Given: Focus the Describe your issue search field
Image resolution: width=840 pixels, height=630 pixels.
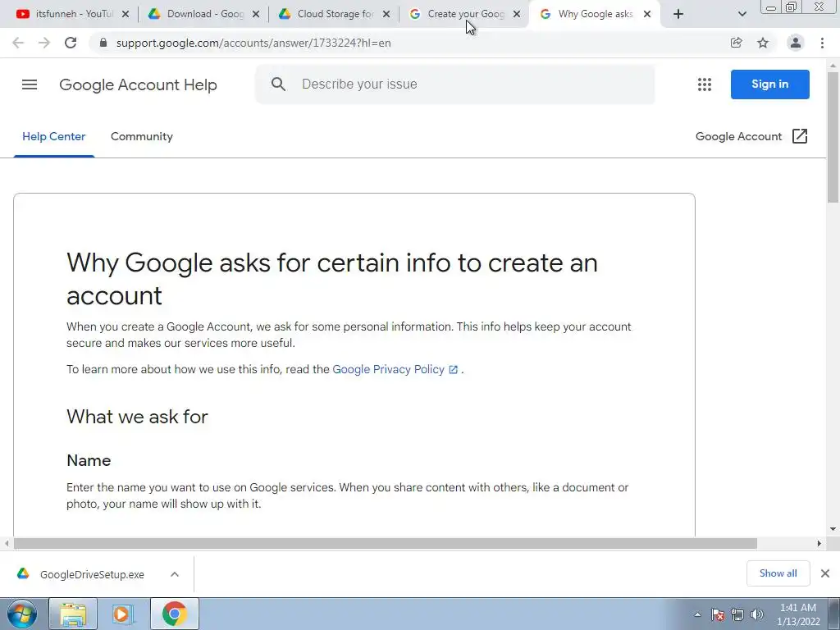Looking at the screenshot, I should tap(454, 84).
